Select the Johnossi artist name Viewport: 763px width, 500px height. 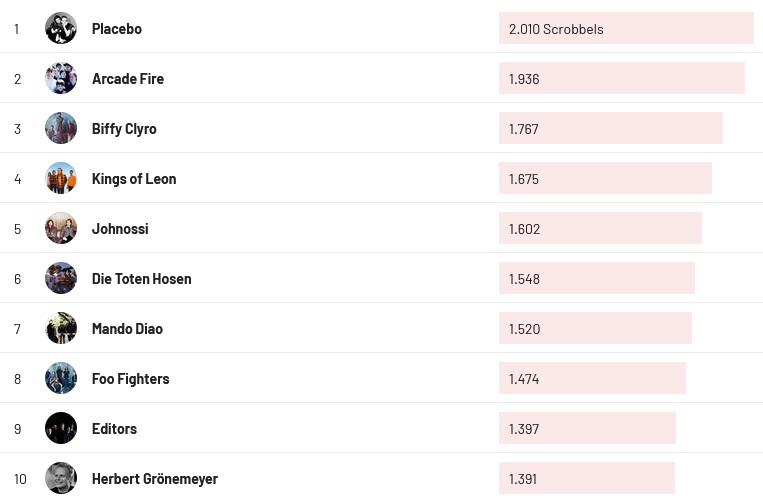[x=120, y=229]
